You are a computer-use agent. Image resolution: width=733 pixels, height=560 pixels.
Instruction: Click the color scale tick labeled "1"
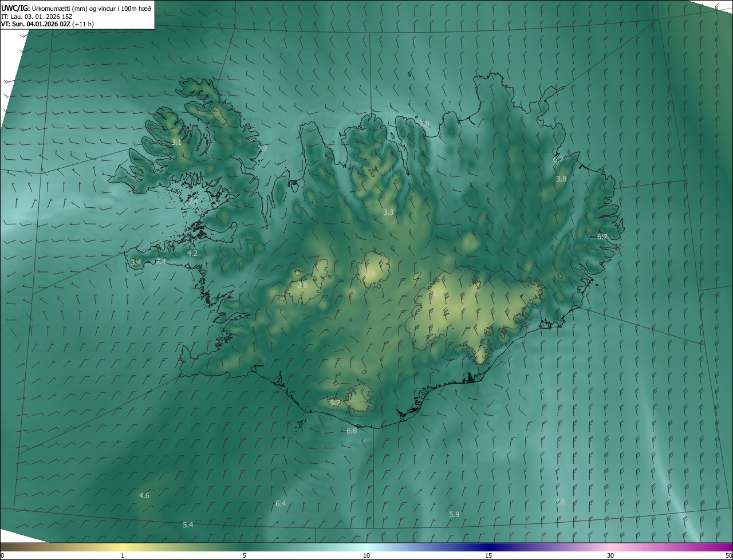123,555
